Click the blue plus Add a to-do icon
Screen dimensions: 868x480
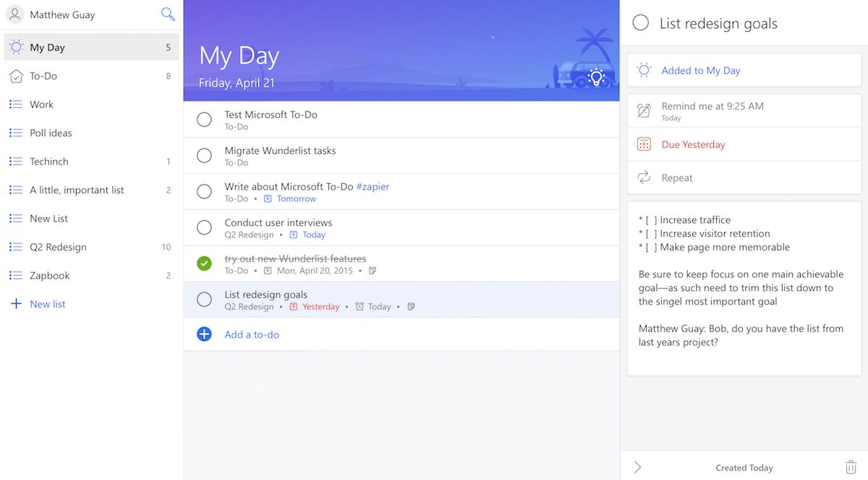204,334
